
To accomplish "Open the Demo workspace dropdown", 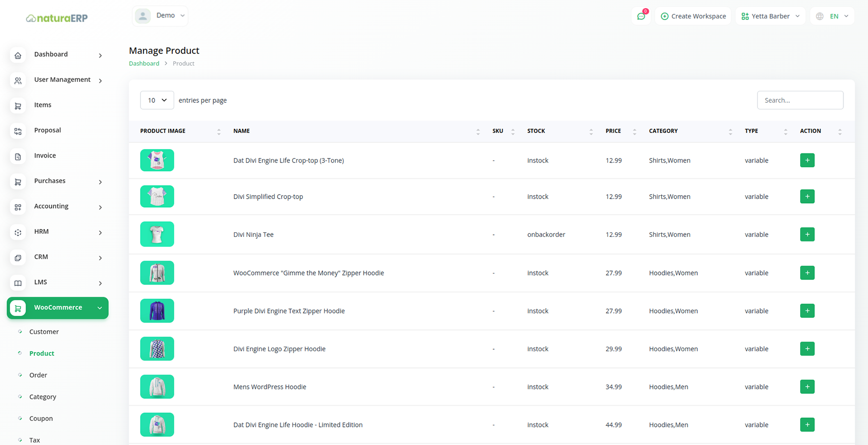I will pyautogui.click(x=160, y=16).
